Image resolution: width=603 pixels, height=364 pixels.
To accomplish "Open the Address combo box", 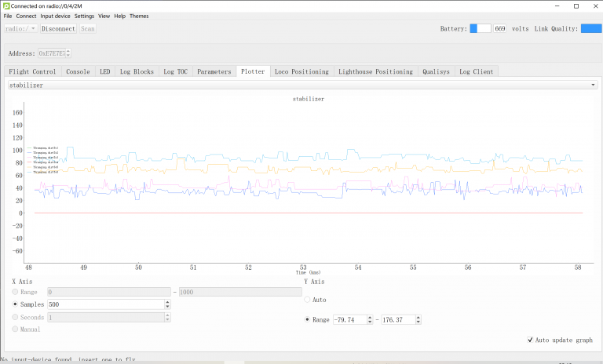I will tap(54, 53).
